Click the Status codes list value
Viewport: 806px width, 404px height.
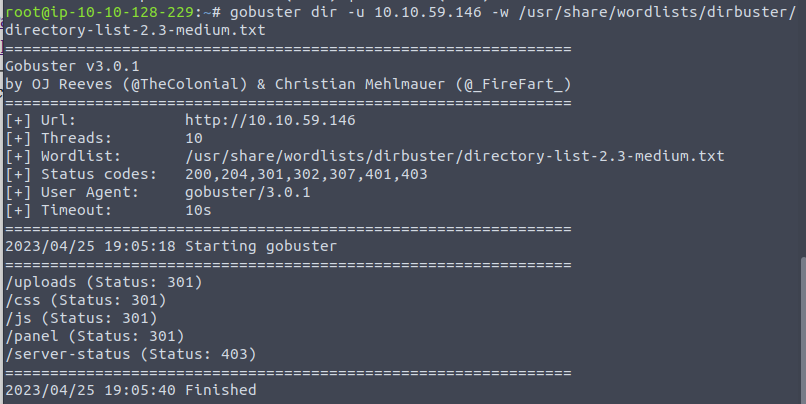coord(306,174)
